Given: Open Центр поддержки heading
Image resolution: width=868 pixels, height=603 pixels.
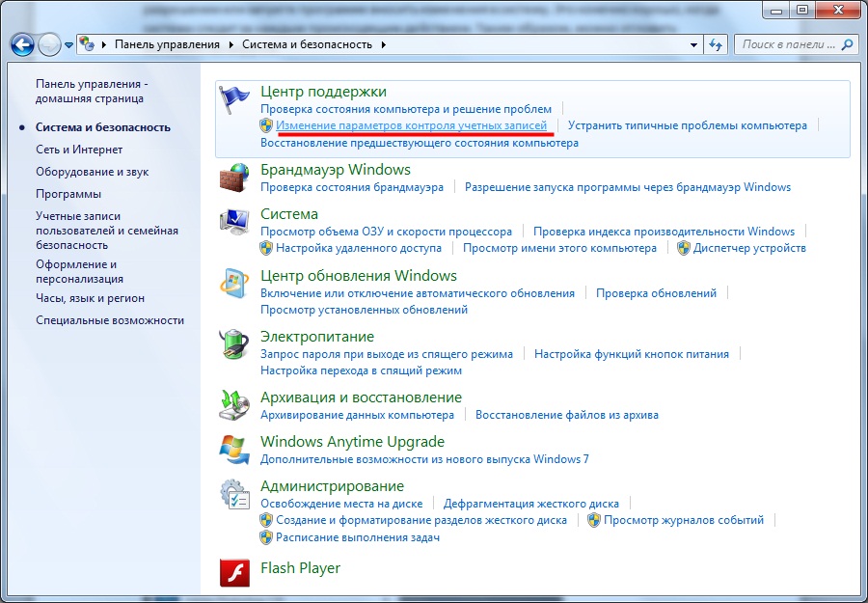Looking at the screenshot, I should tap(323, 92).
